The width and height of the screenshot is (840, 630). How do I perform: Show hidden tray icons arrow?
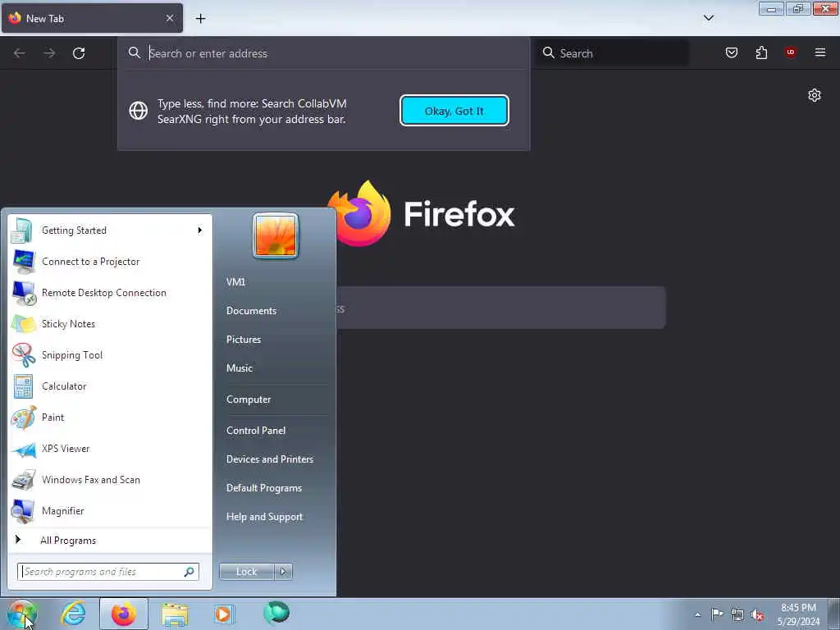click(697, 615)
